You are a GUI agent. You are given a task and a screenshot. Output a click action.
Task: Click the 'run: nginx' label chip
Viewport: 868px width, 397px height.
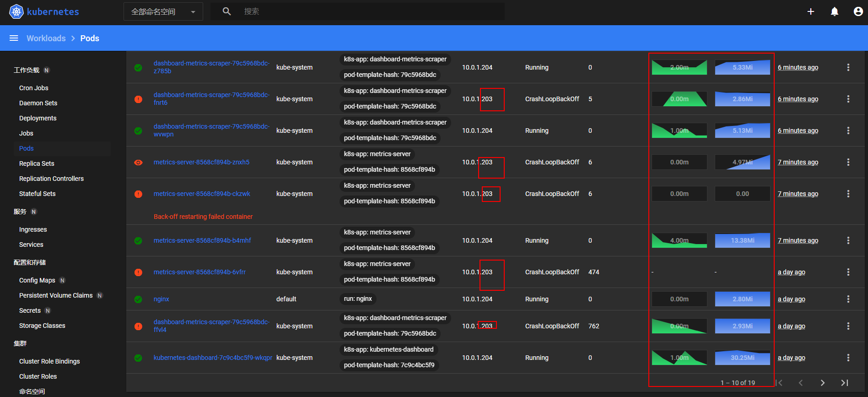[358, 299]
